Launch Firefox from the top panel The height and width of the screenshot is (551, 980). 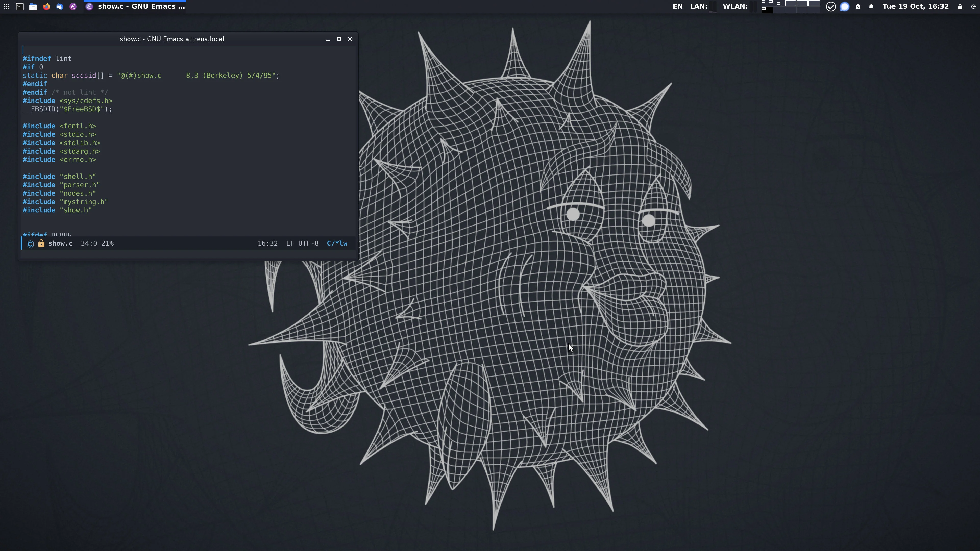pos(46,6)
